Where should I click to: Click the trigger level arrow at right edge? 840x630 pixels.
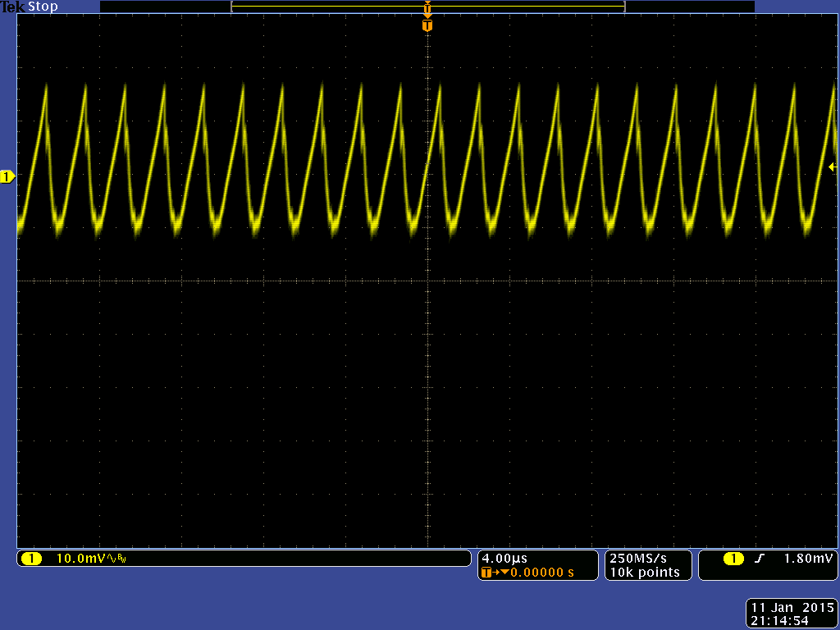pos(833,167)
